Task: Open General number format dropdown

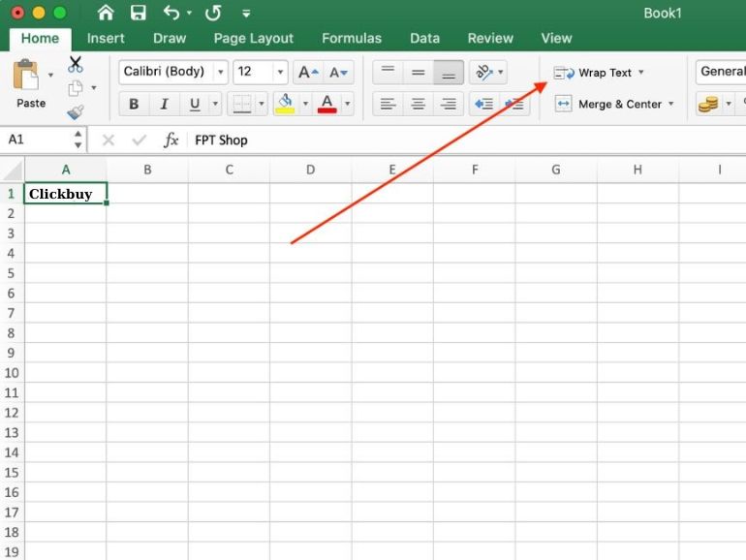Action: point(721,72)
